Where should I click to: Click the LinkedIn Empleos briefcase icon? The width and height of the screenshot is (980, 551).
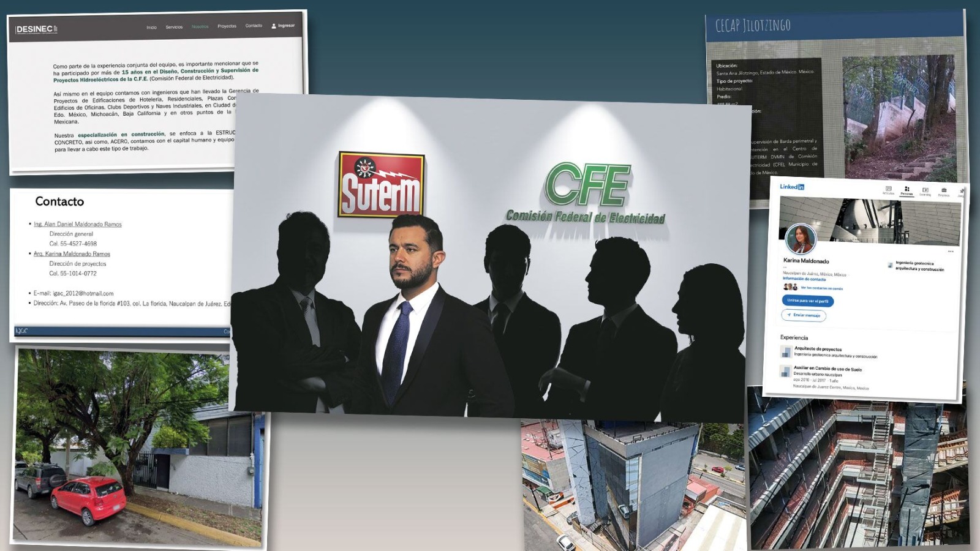tap(944, 192)
